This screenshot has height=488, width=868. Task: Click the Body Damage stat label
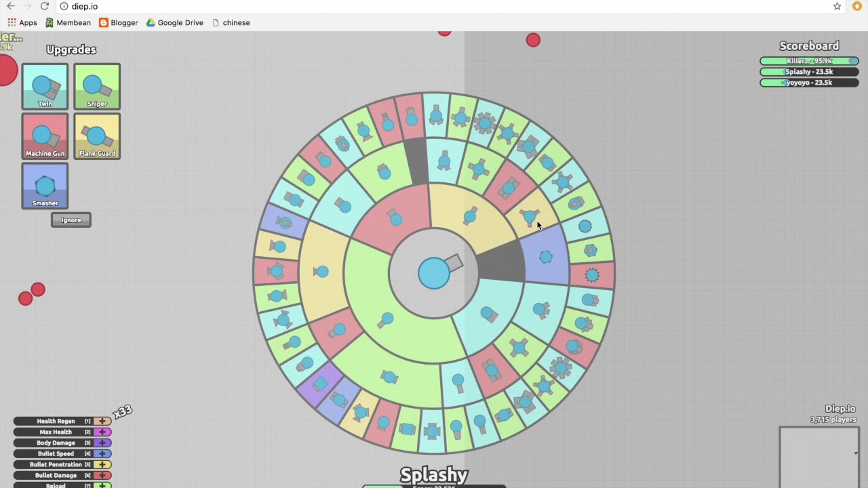tap(56, 443)
